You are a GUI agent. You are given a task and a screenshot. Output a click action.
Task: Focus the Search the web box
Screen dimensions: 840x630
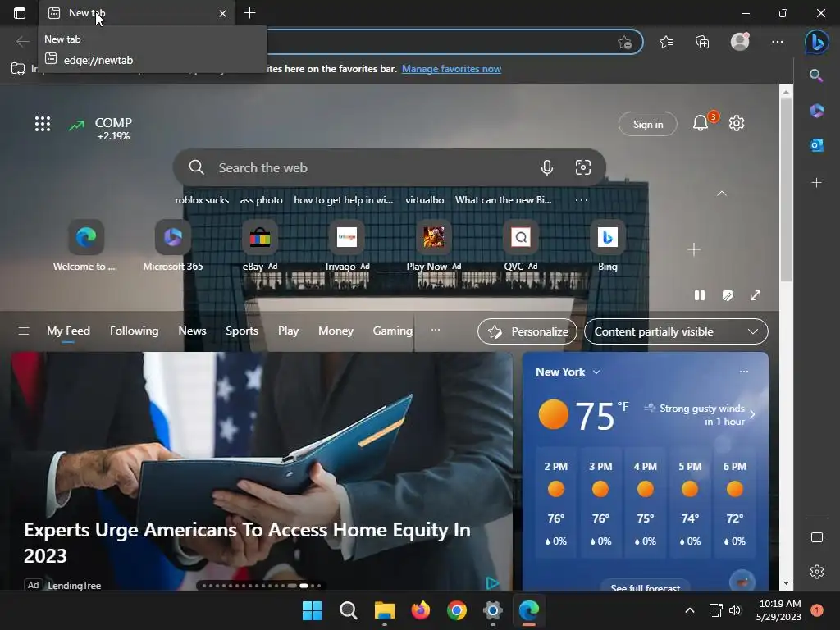tap(390, 167)
